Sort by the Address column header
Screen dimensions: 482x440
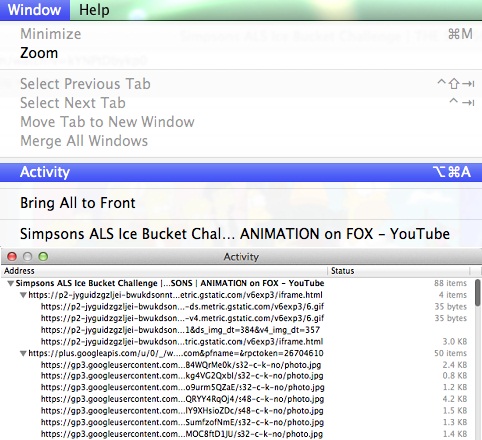pos(164,271)
